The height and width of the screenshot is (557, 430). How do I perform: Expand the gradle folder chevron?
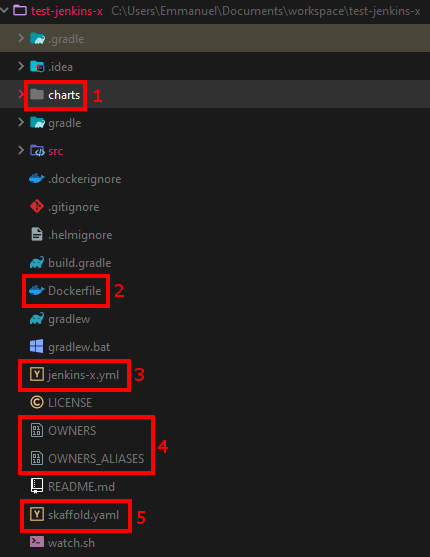[x=21, y=122]
